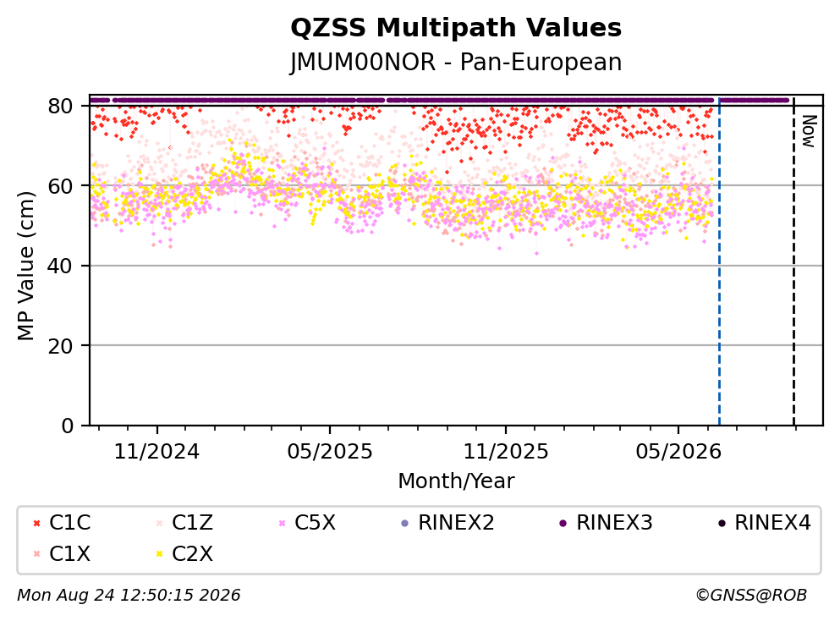Select the RINEX3 legend label

coord(614,523)
